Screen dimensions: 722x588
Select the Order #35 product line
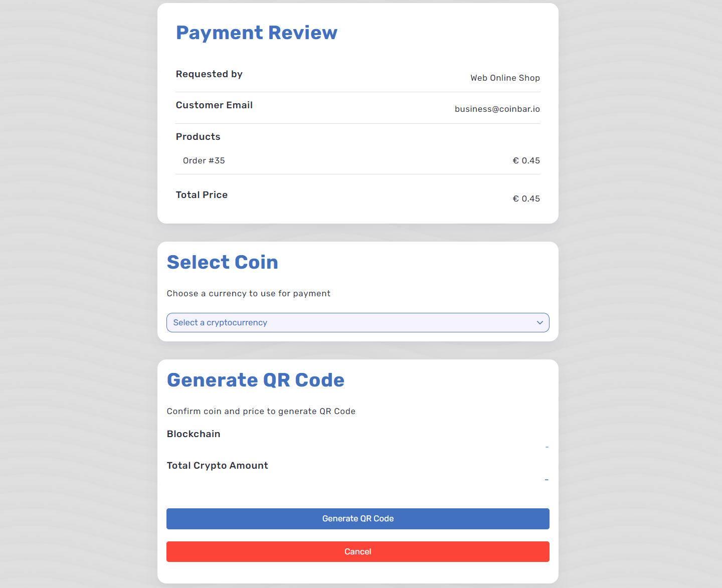pyautogui.click(x=204, y=161)
